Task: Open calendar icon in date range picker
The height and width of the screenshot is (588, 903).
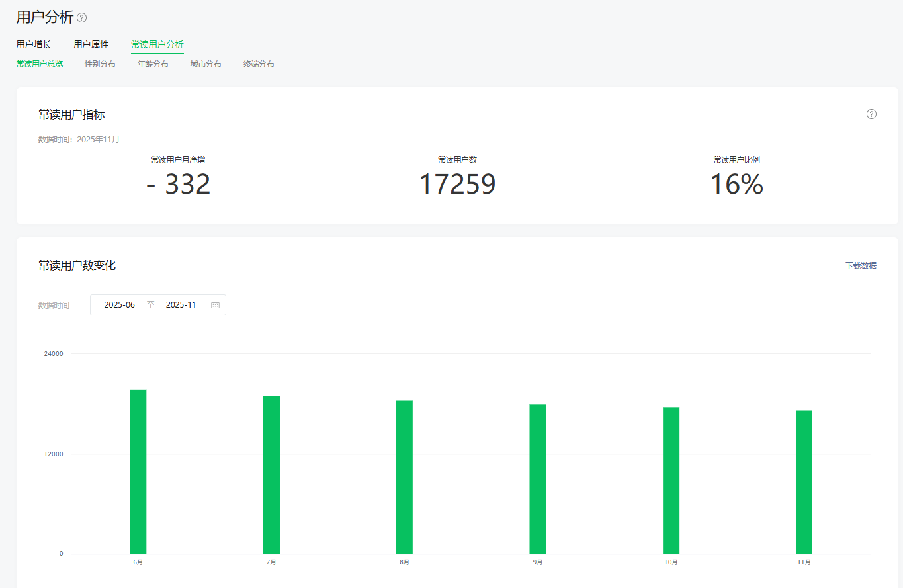Action: [215, 305]
